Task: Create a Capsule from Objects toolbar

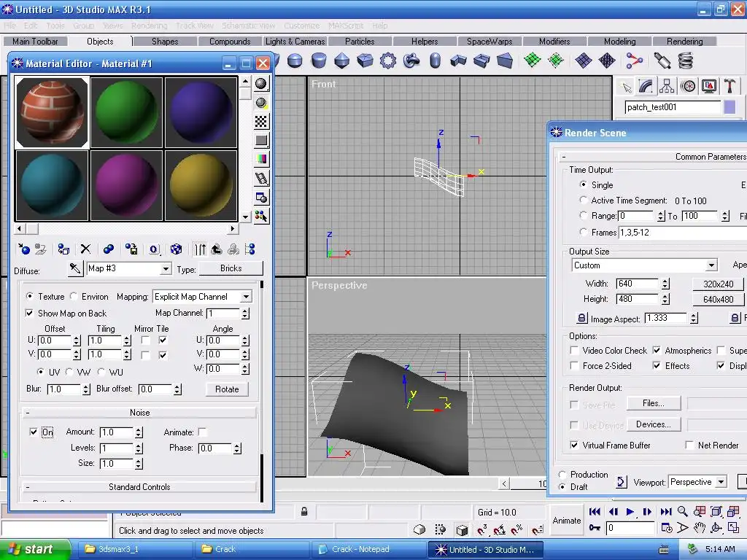Action: pos(435,61)
